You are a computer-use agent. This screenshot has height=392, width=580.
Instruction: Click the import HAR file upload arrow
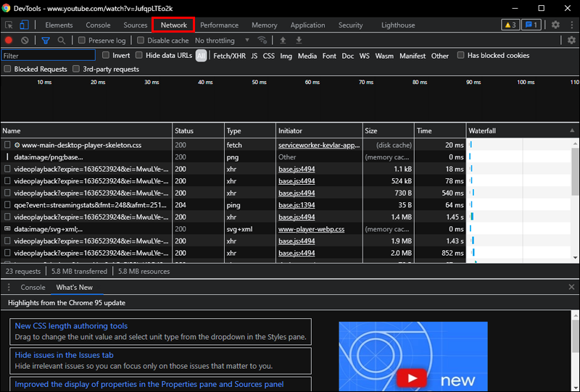click(283, 41)
